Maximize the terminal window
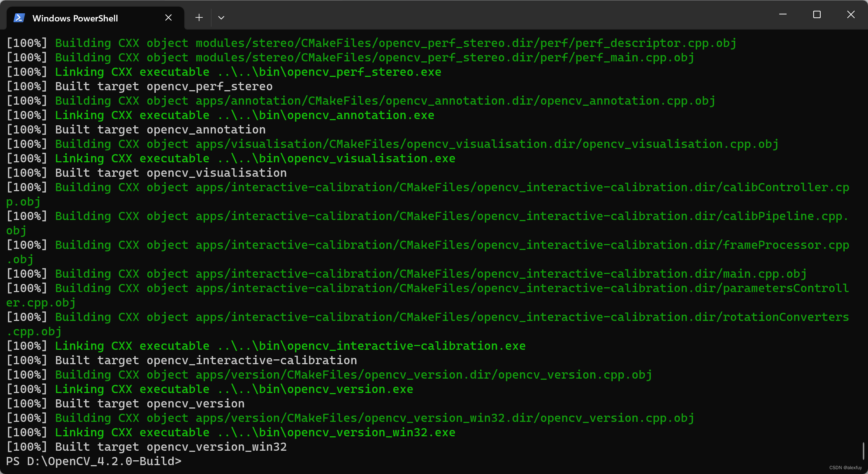 [817, 14]
